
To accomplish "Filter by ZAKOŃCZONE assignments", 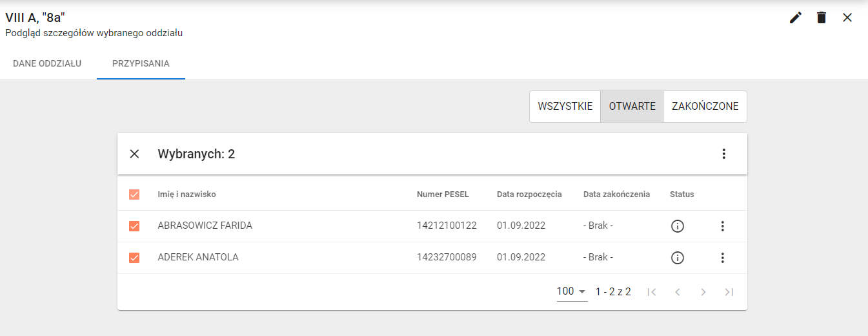I will pos(705,107).
